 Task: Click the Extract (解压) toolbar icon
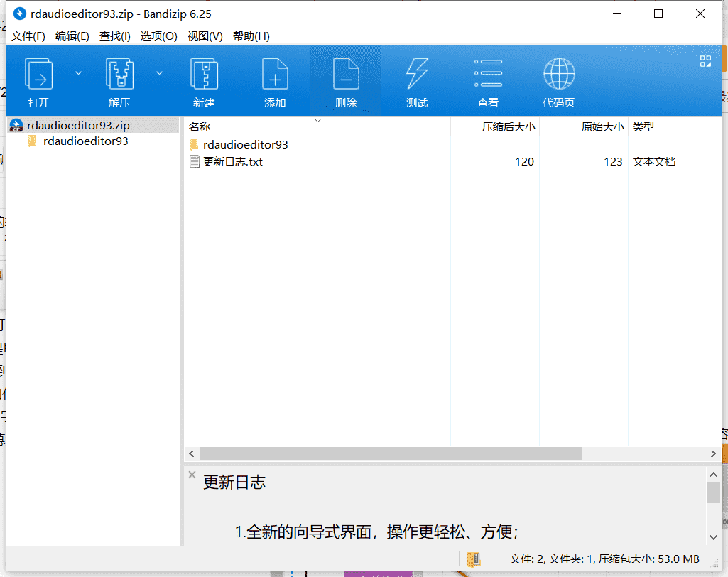click(119, 73)
